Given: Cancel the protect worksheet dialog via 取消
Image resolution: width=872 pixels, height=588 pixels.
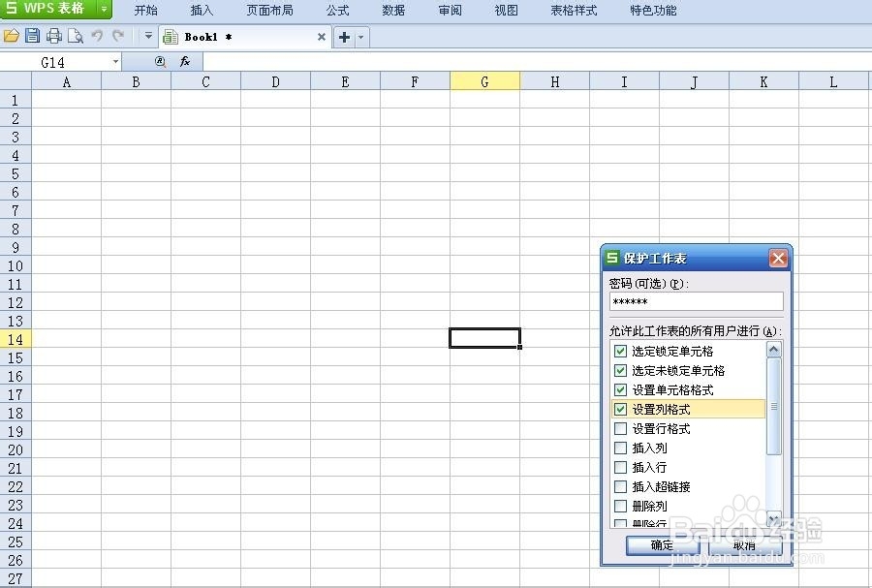Looking at the screenshot, I should (744, 545).
